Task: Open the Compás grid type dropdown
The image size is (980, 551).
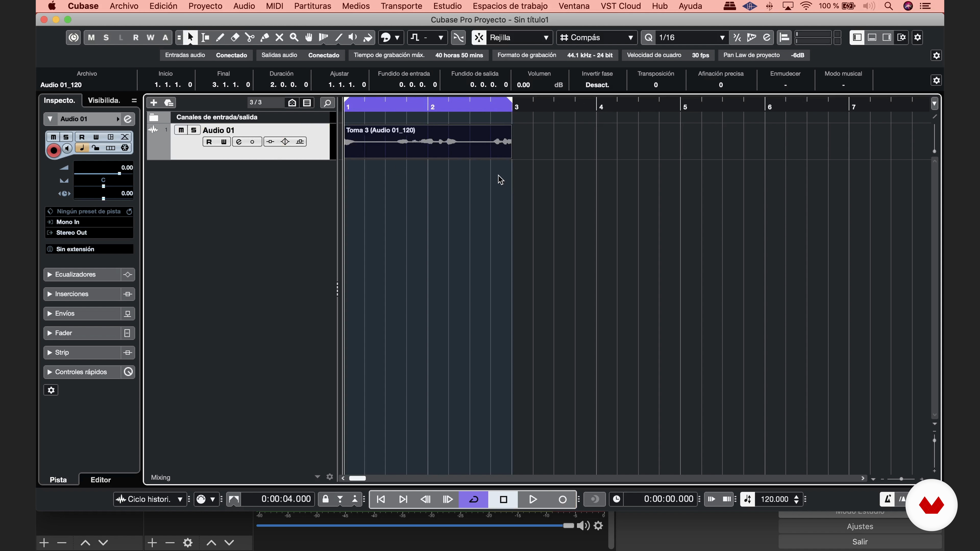Action: (596, 37)
